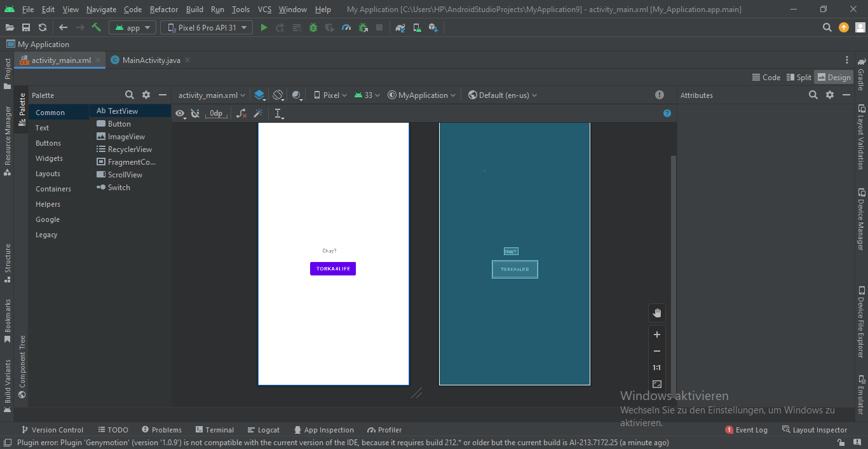Switch to Split view mode
The width and height of the screenshot is (868, 449).
tap(799, 77)
